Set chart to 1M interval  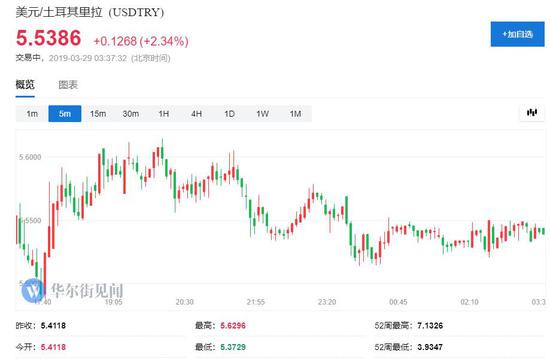click(x=295, y=114)
